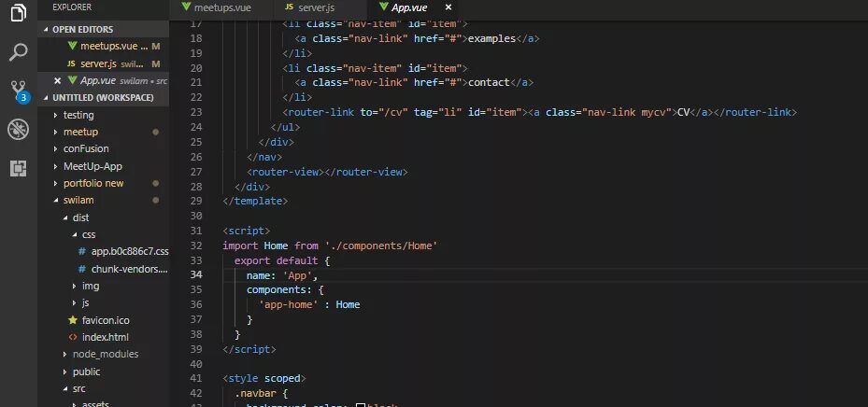Screen dimensions: 868x407
Task: Select App.vue in Open Editors
Action: click(x=103, y=80)
